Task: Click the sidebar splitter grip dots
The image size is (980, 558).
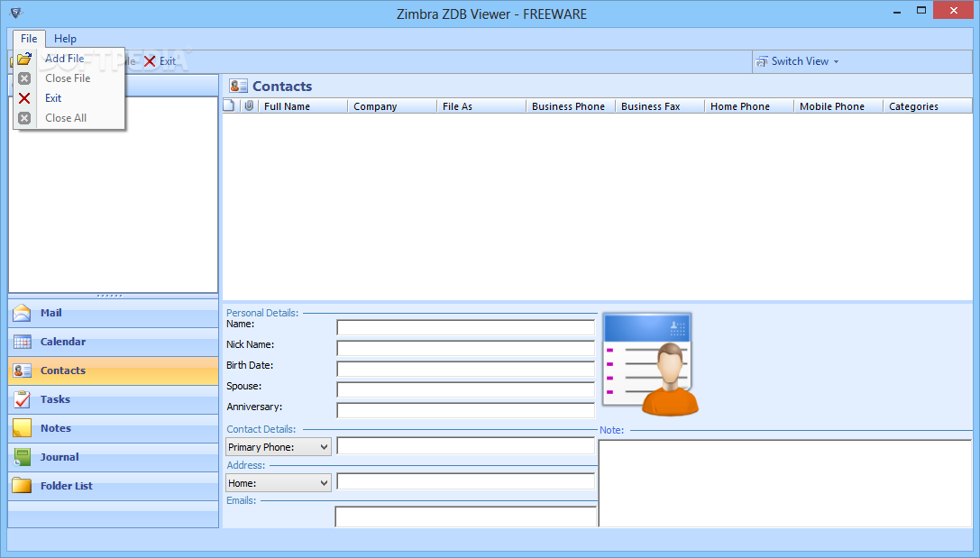Action: pos(109,296)
